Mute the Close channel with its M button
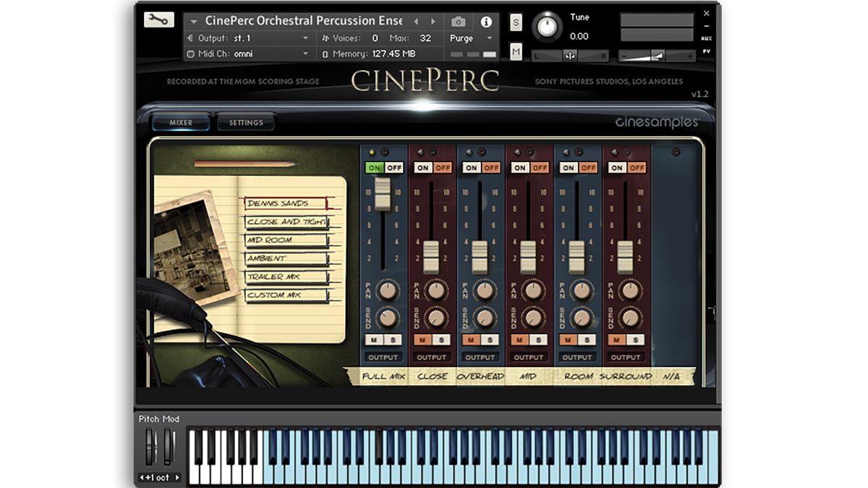This screenshot has height=488, width=868. tap(424, 339)
